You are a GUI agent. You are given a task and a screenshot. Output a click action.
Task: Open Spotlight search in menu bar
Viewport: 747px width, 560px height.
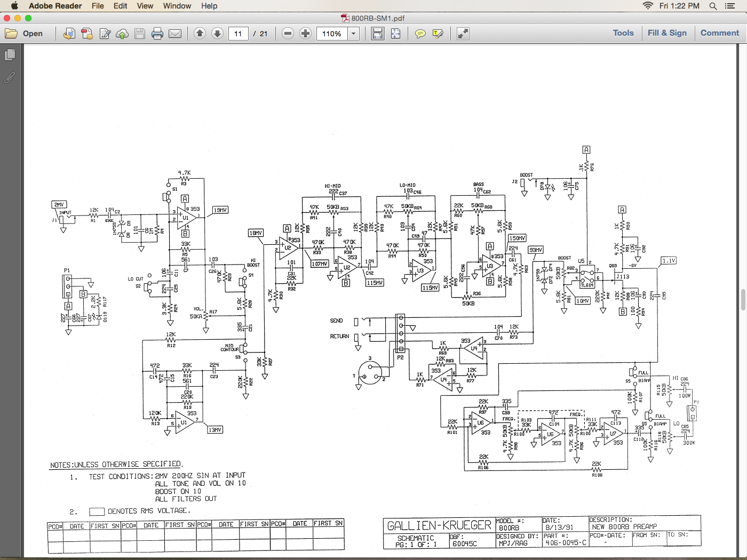[713, 6]
